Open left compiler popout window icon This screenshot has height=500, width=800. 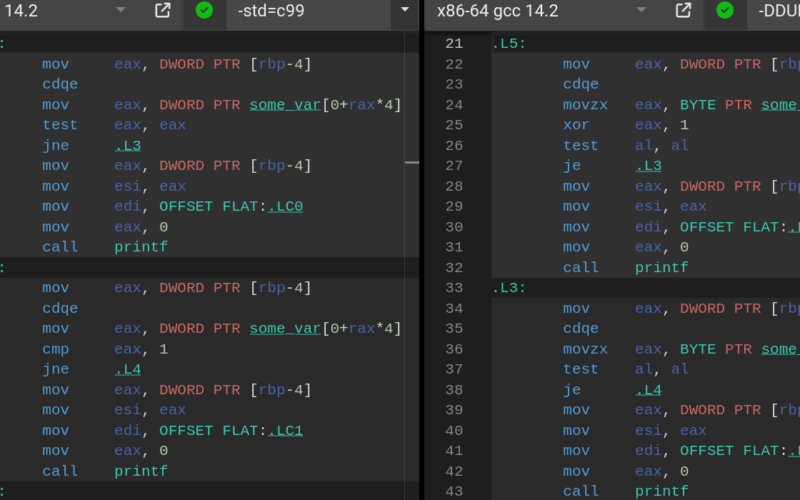[163, 11]
